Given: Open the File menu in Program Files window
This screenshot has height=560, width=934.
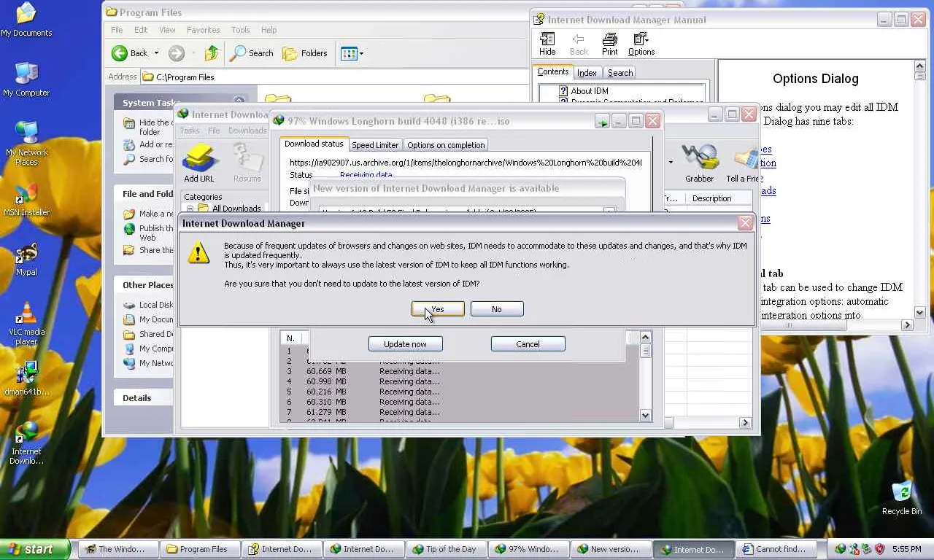Looking at the screenshot, I should (x=117, y=30).
